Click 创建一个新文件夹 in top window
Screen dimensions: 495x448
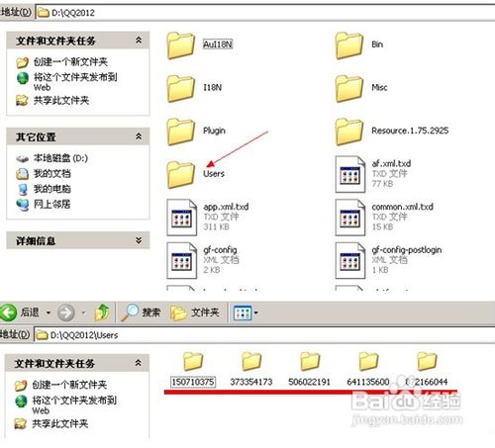click(70, 61)
